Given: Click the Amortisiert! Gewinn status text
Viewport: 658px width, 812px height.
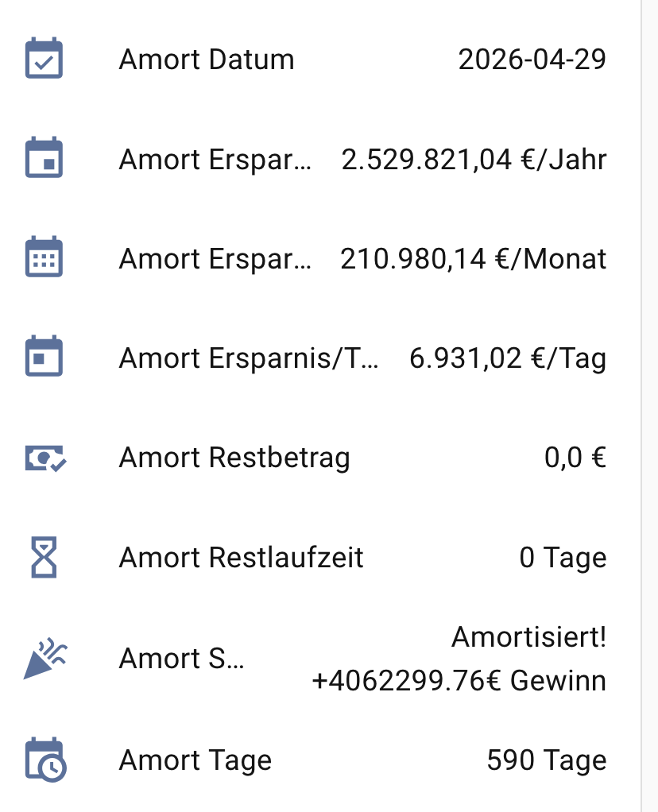Looking at the screenshot, I should click(x=459, y=659).
